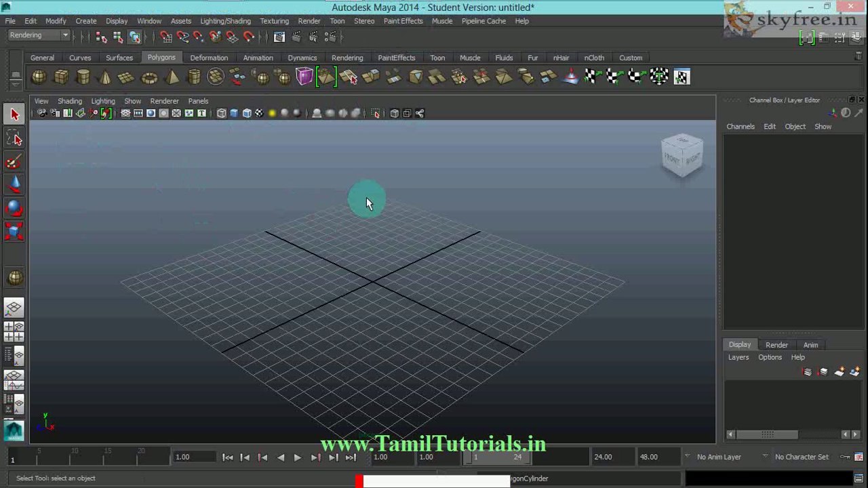
Task: Create a polygon torus from the shelf
Action: pyautogui.click(x=149, y=77)
